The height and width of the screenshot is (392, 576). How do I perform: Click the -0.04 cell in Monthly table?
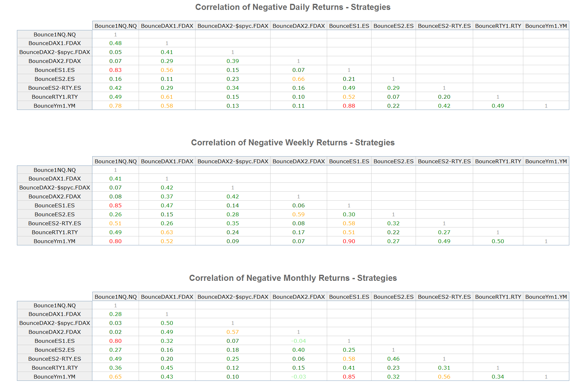[x=298, y=341]
